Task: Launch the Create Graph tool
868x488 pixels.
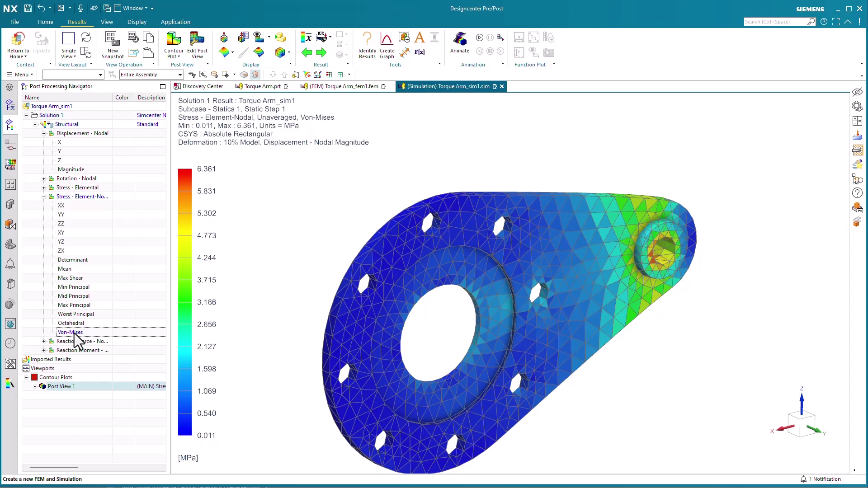Action: coord(387,45)
